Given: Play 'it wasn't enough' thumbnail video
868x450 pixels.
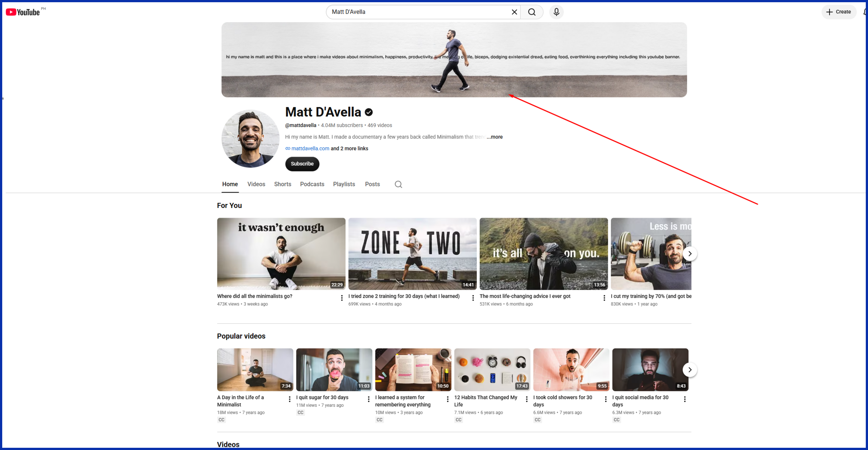Looking at the screenshot, I should (281, 254).
